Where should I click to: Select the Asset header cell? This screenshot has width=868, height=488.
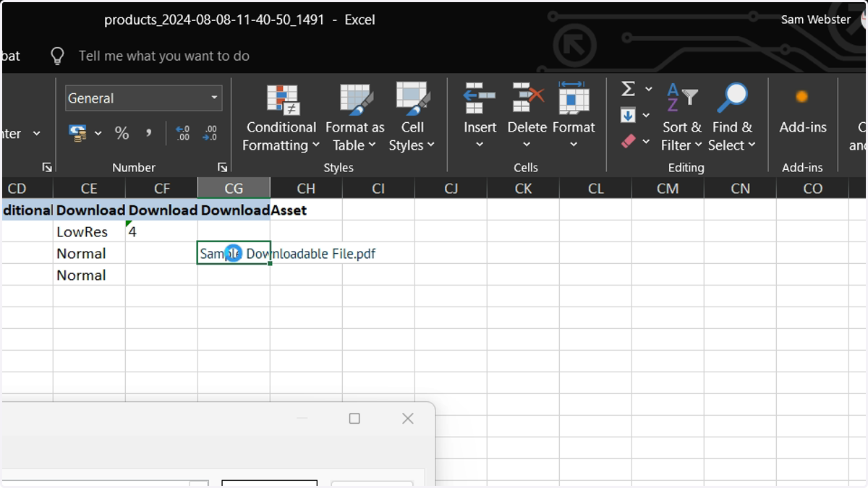(306, 210)
